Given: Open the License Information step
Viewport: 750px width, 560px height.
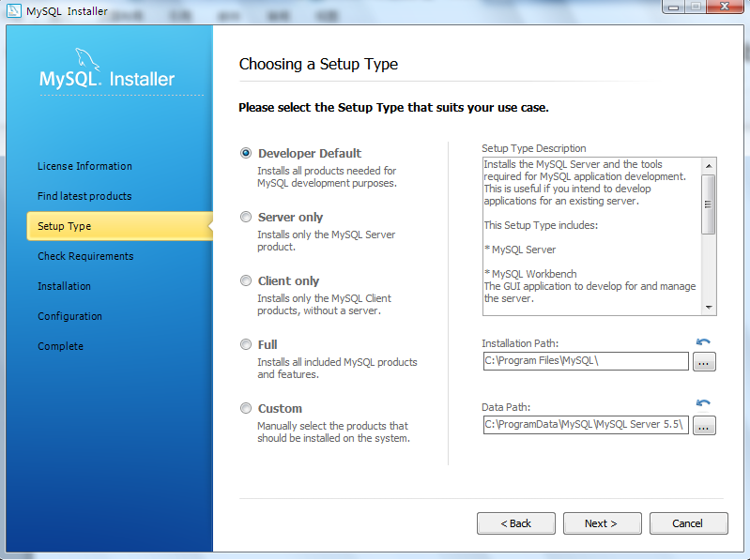Looking at the screenshot, I should (x=84, y=166).
